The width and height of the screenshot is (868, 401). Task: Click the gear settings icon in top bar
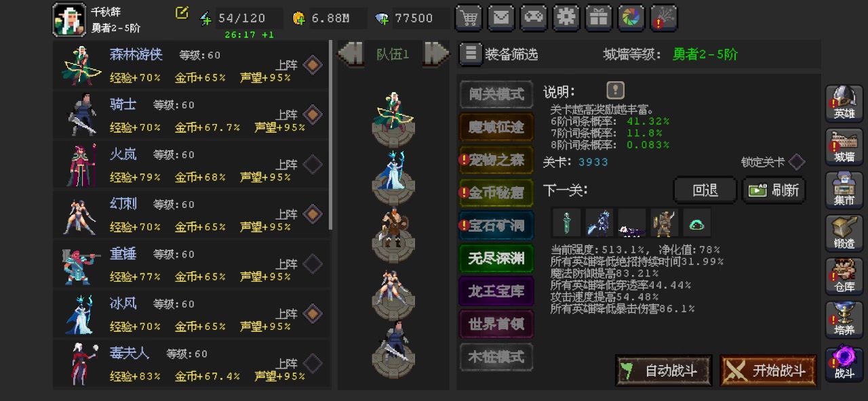[566, 18]
